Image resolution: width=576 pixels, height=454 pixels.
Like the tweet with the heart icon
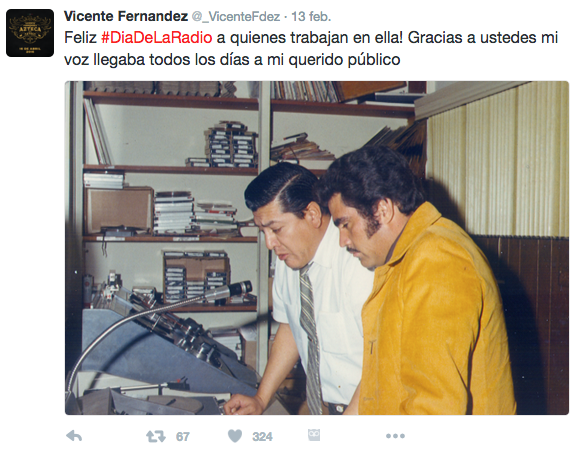click(235, 436)
